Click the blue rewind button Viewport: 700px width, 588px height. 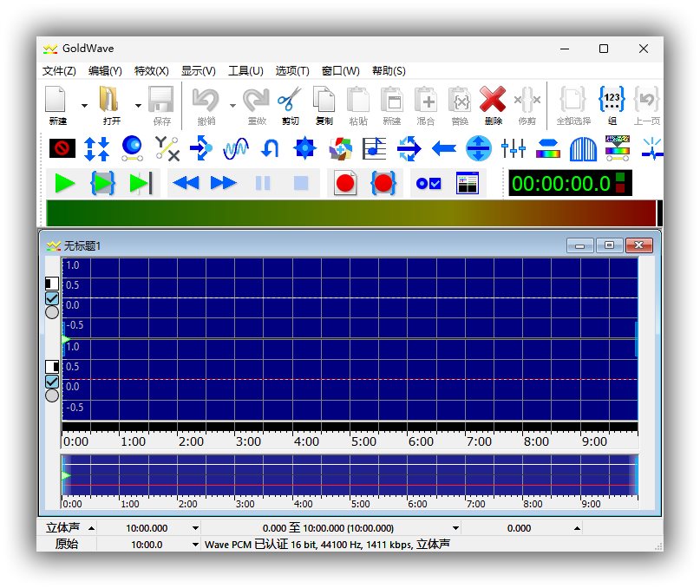pyautogui.click(x=186, y=183)
